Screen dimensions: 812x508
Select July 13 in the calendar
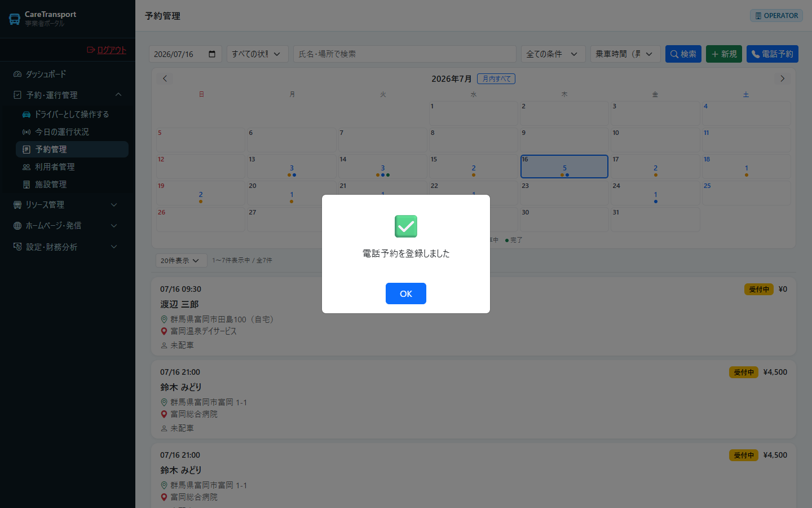tap(292, 167)
